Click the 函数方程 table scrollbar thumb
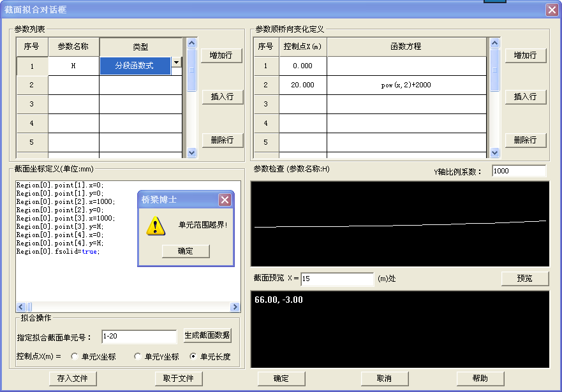This screenshot has width=562, height=392. [x=494, y=70]
